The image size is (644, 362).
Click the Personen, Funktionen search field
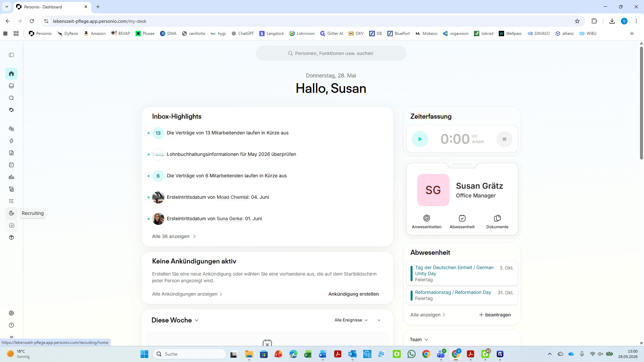331,53
